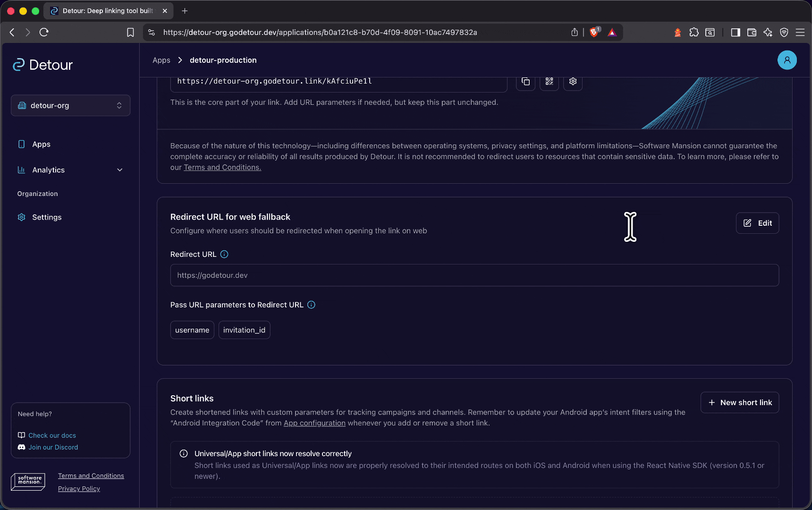Open the App configuration link

(314, 423)
